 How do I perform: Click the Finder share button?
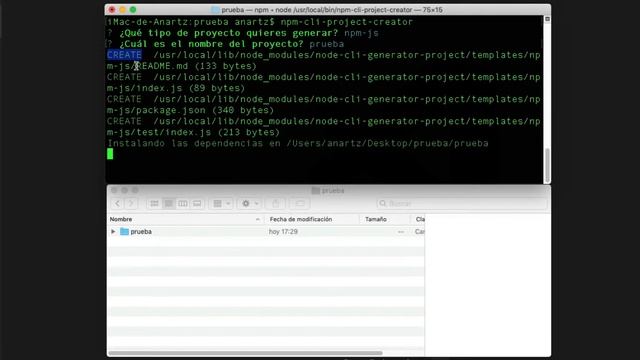276,203
